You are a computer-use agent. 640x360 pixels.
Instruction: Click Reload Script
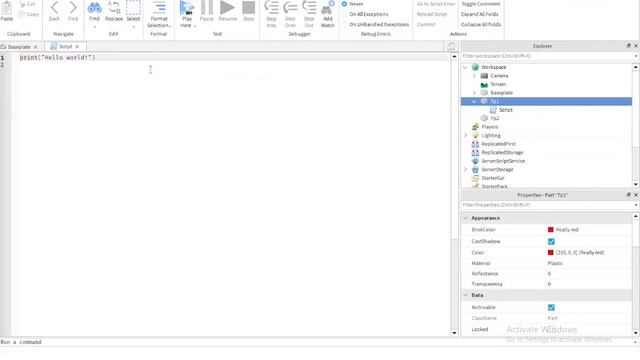pyautogui.click(x=432, y=14)
